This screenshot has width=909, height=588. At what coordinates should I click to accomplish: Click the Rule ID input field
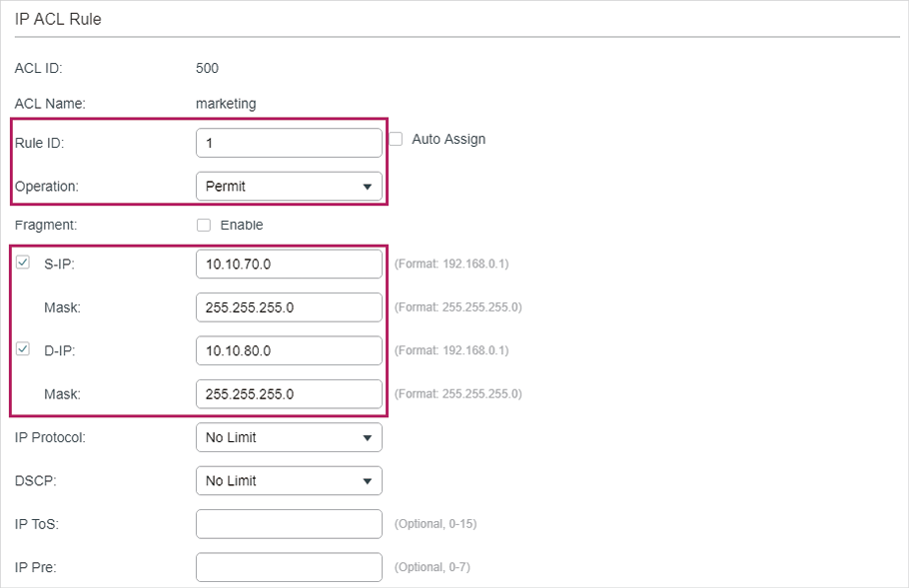289,143
